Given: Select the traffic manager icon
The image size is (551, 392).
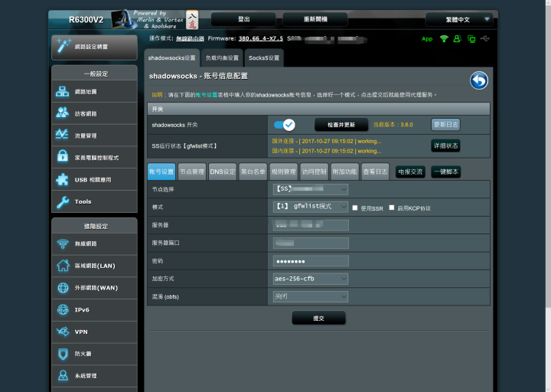Looking at the screenshot, I should coord(63,135).
